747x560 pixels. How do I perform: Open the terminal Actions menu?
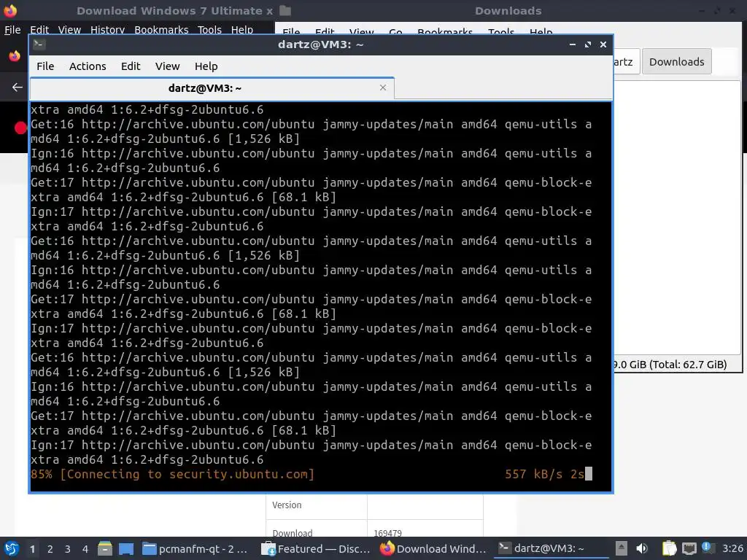(88, 66)
